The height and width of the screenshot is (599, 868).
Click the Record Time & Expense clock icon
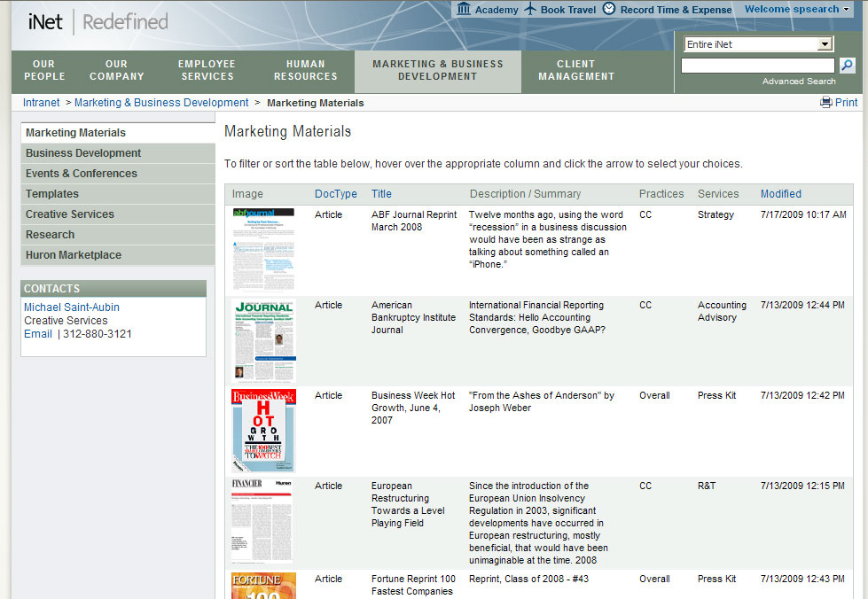pyautogui.click(x=609, y=9)
